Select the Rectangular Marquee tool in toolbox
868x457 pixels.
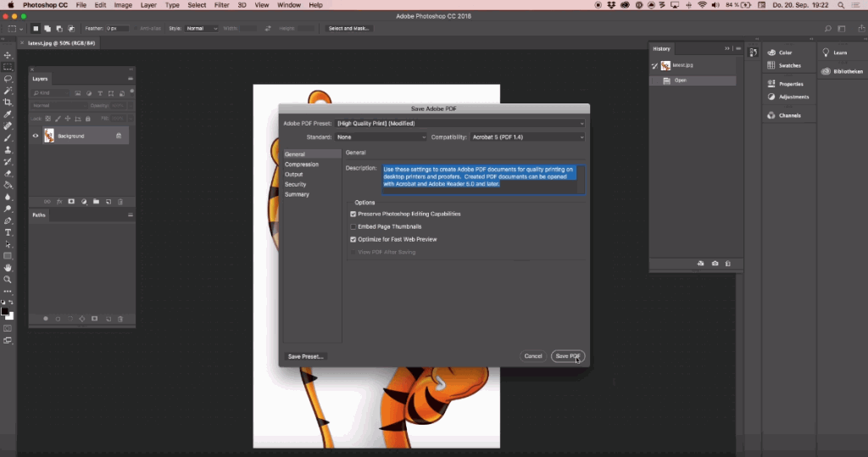pos(8,67)
